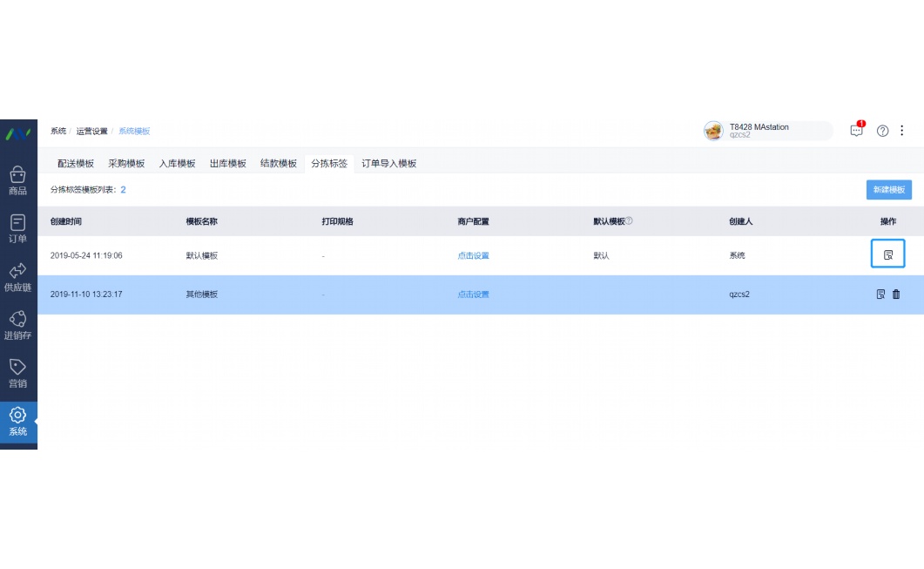Click 点击设置 link for 默认模板

tap(473, 255)
